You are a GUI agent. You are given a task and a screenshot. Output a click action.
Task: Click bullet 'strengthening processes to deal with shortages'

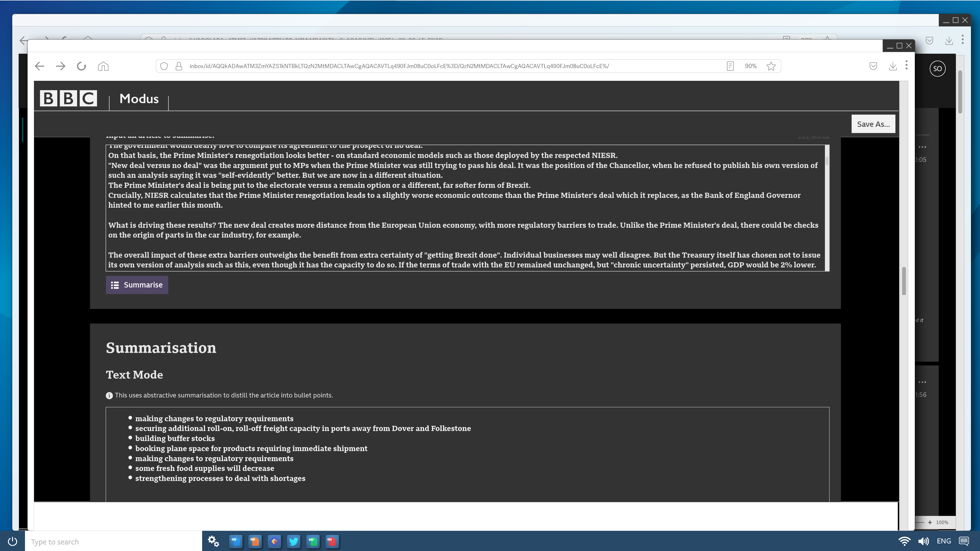coord(220,478)
